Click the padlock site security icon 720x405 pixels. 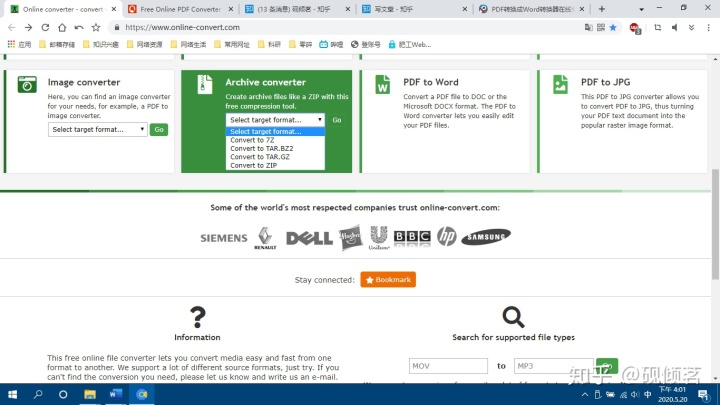(117, 28)
